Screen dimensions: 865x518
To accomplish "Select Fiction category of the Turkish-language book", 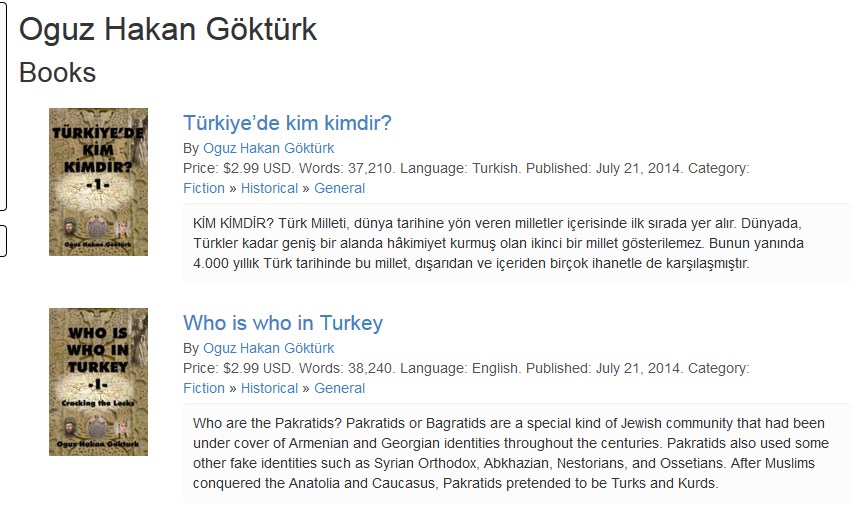I will (204, 188).
